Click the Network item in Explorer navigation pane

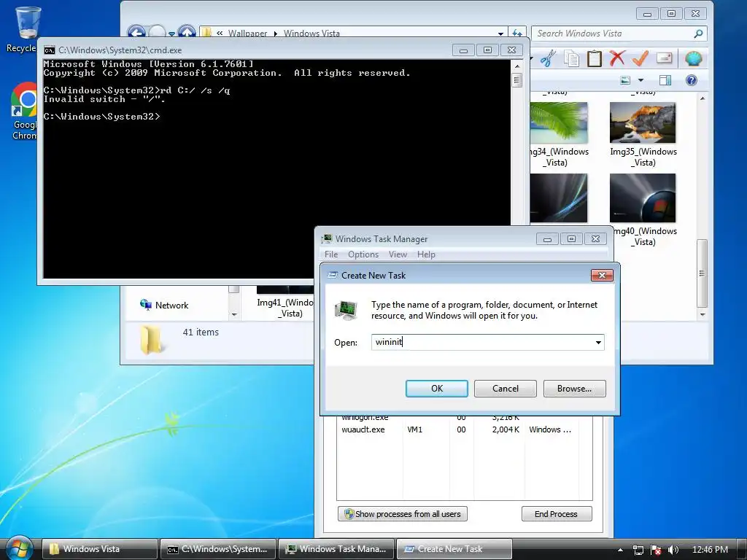point(164,305)
